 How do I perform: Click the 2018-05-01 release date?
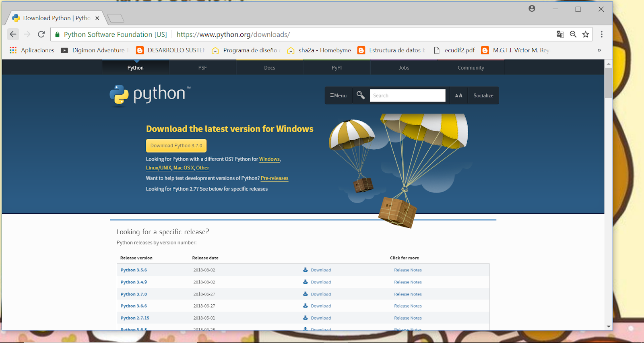tap(204, 318)
